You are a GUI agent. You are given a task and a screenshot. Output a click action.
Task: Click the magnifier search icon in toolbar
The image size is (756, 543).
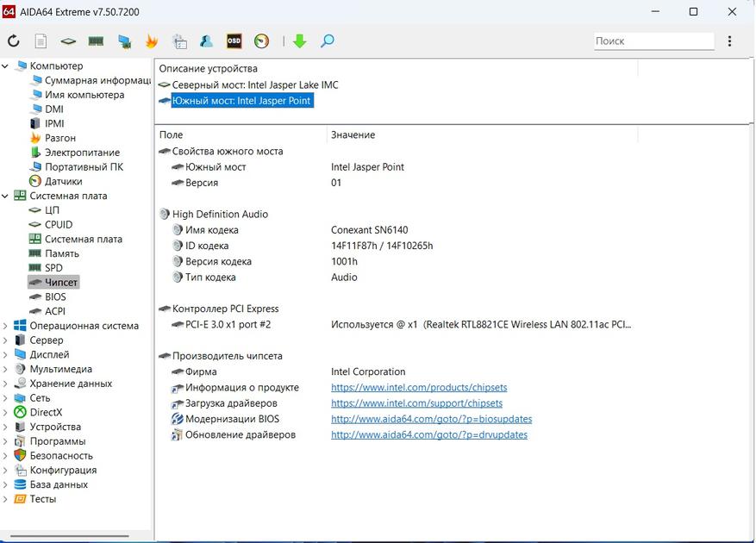tap(328, 41)
